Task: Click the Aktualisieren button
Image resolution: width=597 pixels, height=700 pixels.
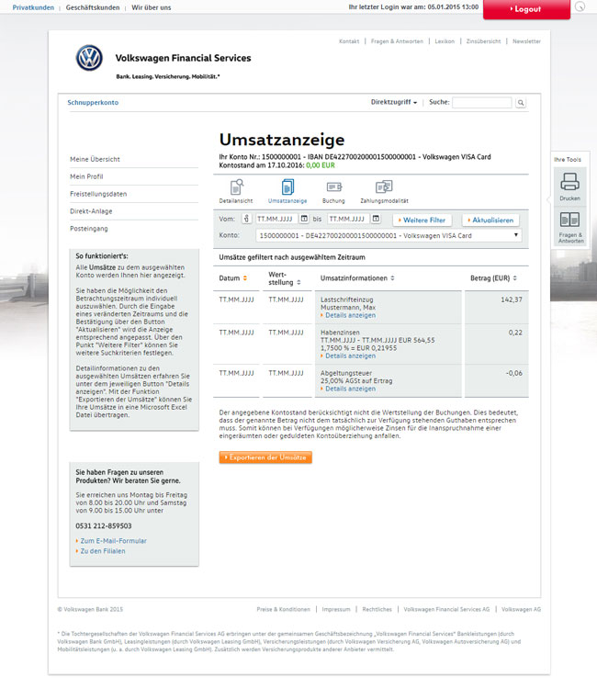Action: 490,220
